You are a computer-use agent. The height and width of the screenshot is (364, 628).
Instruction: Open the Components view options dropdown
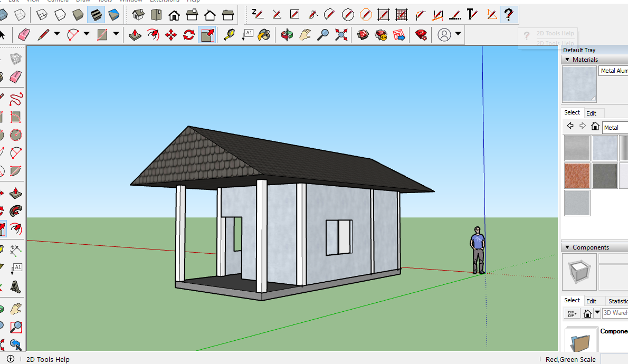point(572,313)
